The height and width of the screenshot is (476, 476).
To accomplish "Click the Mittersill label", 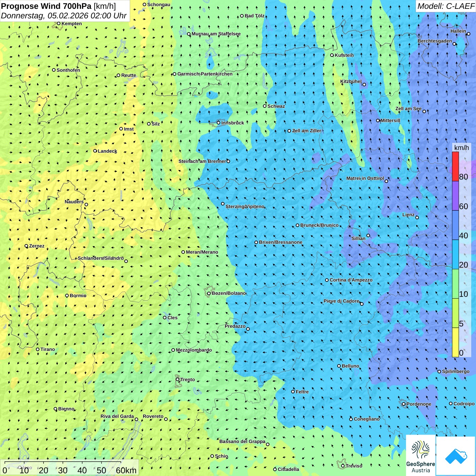I will pos(390,120).
